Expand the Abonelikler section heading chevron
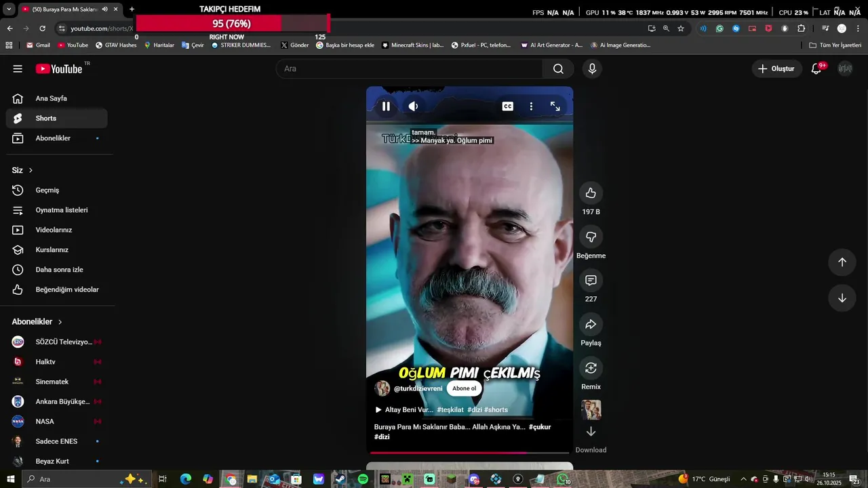This screenshot has width=868, height=488. point(60,322)
